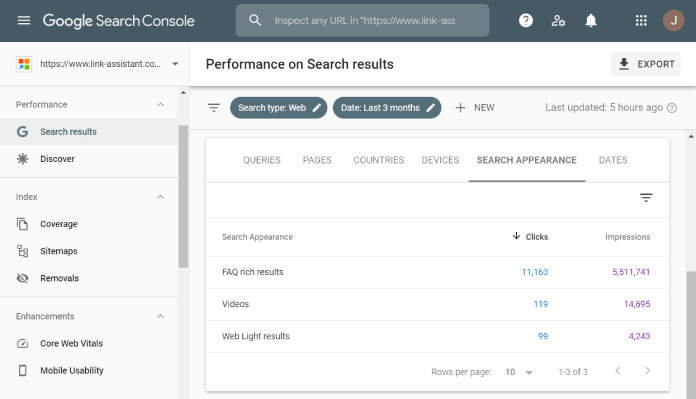Click the Clicks sort arrow
Viewport: 696px width, 399px height.
tap(516, 236)
